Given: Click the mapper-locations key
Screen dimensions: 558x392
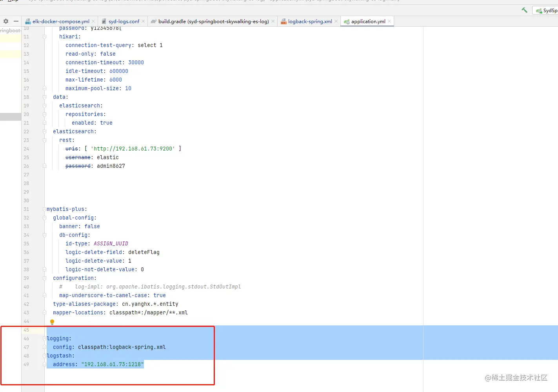Looking at the screenshot, I should [78, 313].
